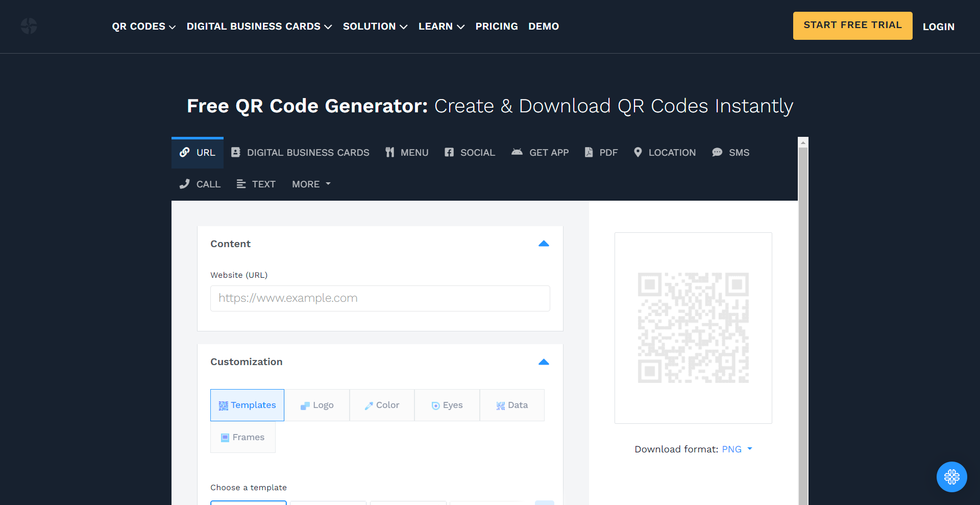Select the Call phone QR type
Viewport: 980px width, 505px height.
200,184
